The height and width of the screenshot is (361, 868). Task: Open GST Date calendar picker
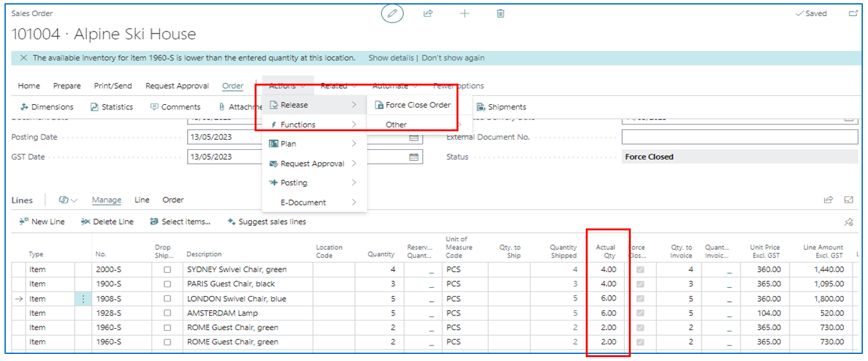(x=414, y=157)
